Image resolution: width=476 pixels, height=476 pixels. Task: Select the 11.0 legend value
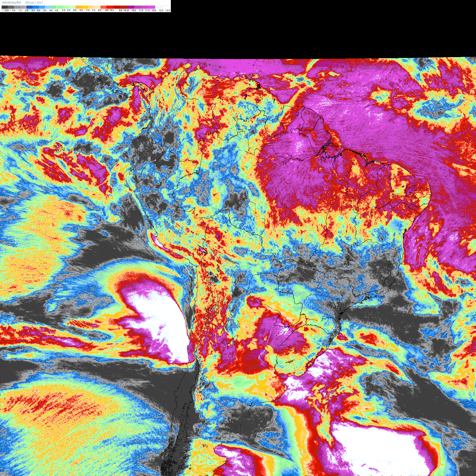(x=141, y=10)
